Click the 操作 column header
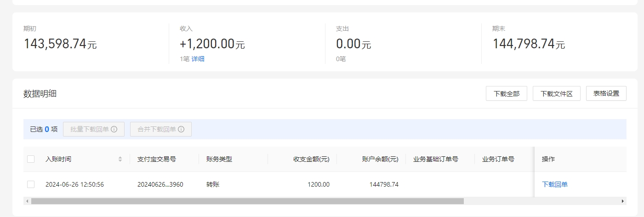 548,159
